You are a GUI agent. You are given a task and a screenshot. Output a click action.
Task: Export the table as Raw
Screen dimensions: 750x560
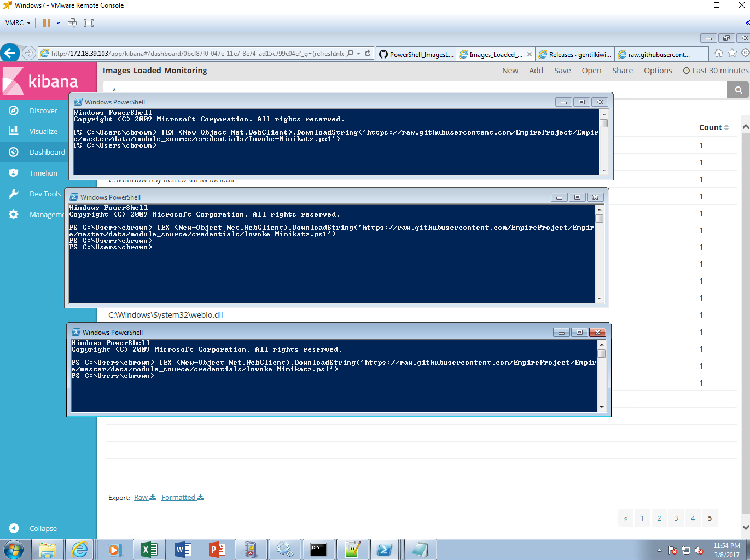coord(145,497)
